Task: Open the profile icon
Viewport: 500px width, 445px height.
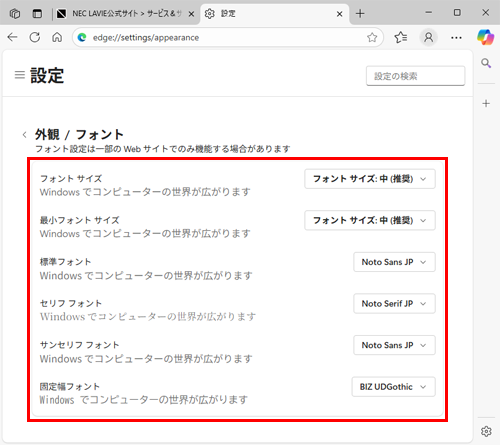Action: pyautogui.click(x=428, y=37)
